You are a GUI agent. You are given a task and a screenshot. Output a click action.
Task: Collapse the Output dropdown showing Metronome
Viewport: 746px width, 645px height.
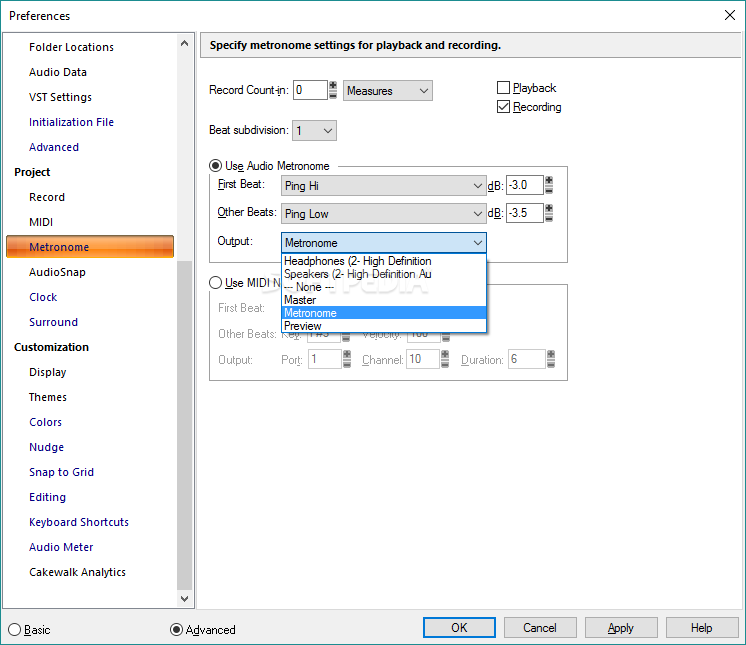pyautogui.click(x=383, y=243)
